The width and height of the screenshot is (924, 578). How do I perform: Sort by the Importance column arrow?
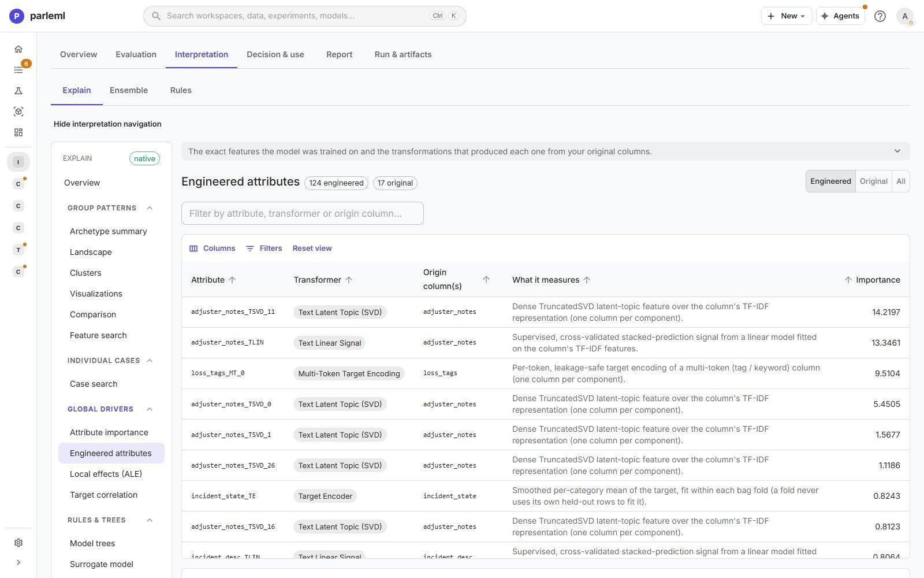tap(848, 280)
